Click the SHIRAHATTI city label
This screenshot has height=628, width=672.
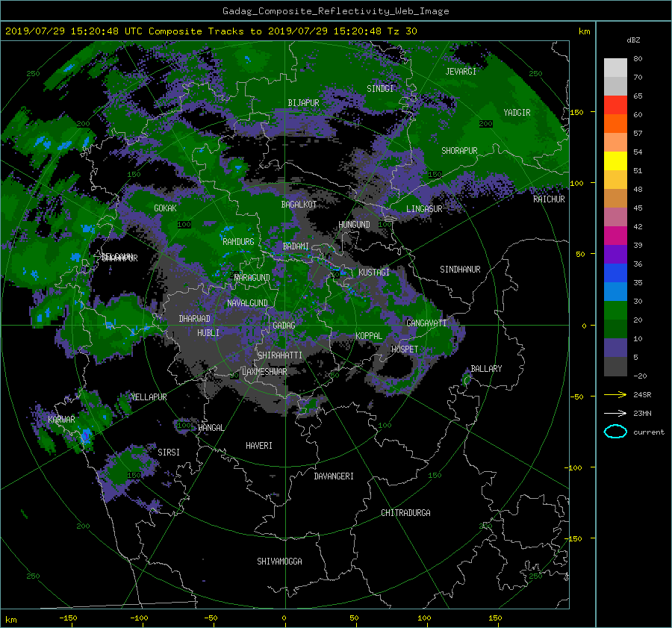pos(280,355)
